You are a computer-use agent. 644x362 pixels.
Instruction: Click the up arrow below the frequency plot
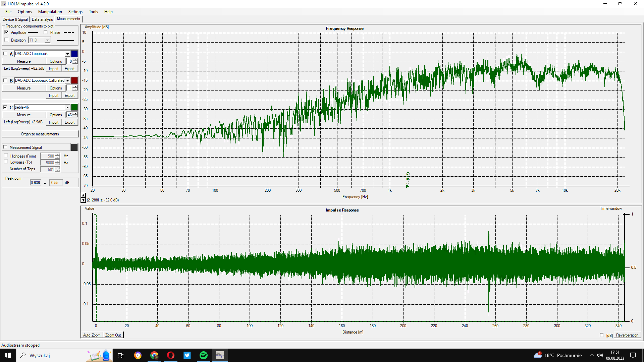[83, 195]
